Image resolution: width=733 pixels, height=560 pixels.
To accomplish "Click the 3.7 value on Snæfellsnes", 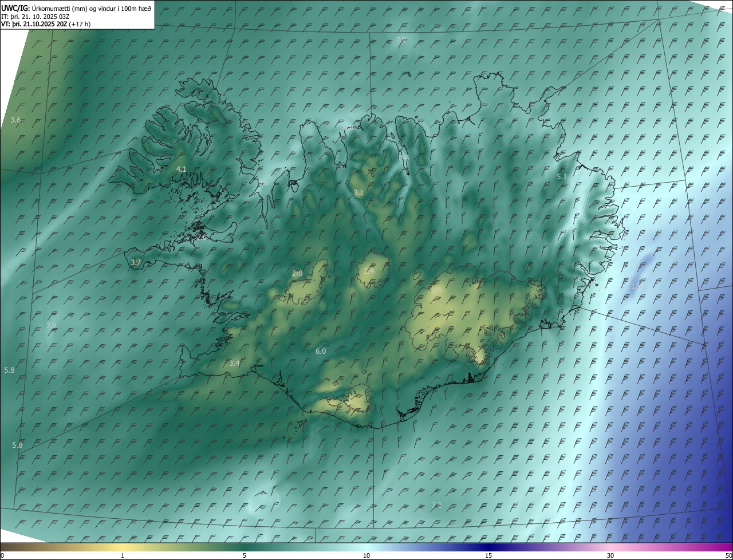I will pos(136,262).
